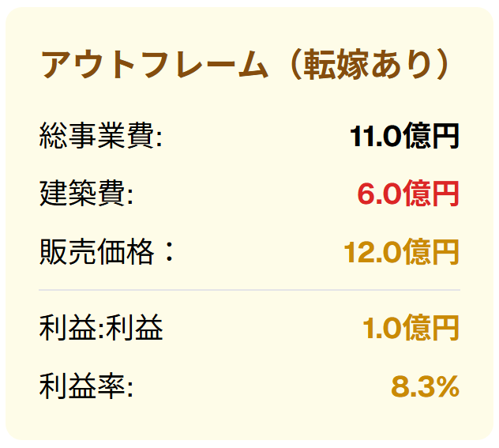Click the 12.0億円 sales price value
Screen dimensions: 499x448
tap(401, 252)
